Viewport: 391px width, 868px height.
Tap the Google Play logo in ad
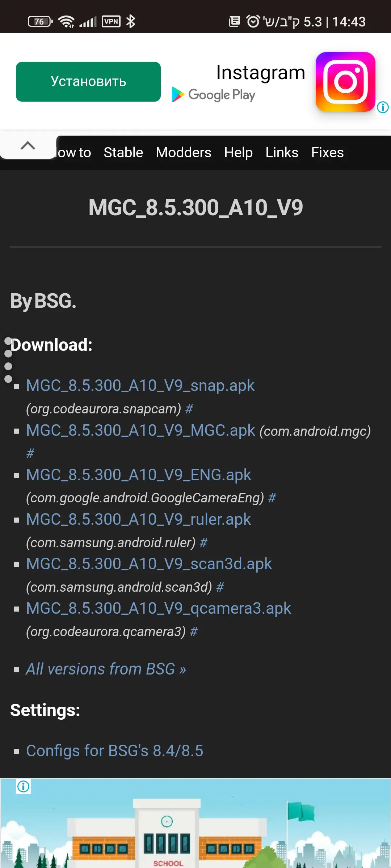pyautogui.click(x=214, y=95)
